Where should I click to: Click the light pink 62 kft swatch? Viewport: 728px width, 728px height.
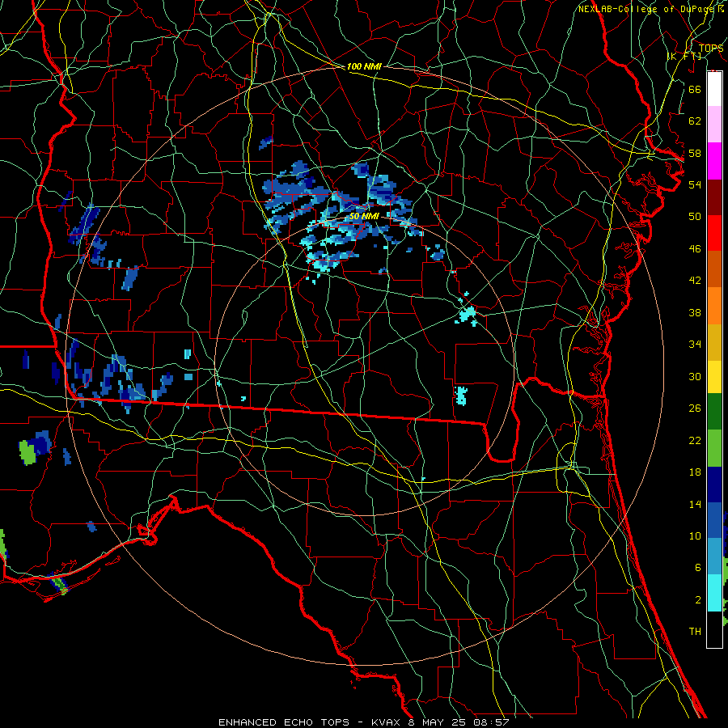(x=714, y=125)
